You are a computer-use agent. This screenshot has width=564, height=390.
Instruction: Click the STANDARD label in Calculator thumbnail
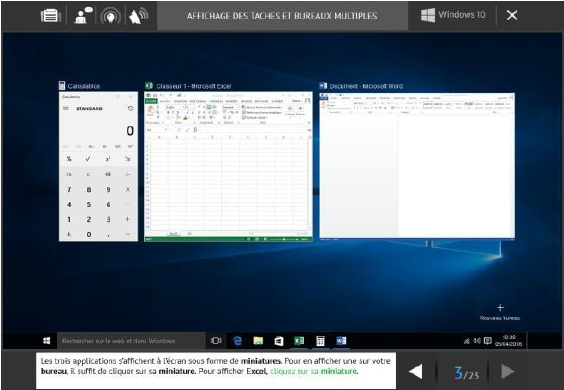(89, 108)
